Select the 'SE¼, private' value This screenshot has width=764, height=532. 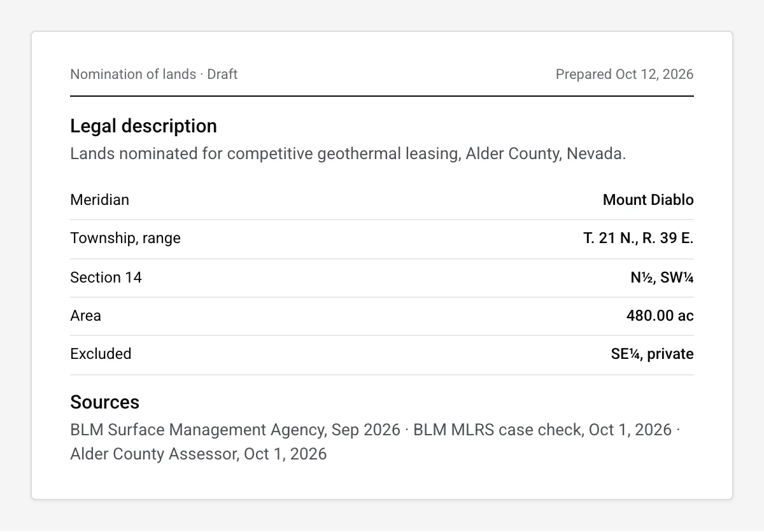[x=653, y=354]
